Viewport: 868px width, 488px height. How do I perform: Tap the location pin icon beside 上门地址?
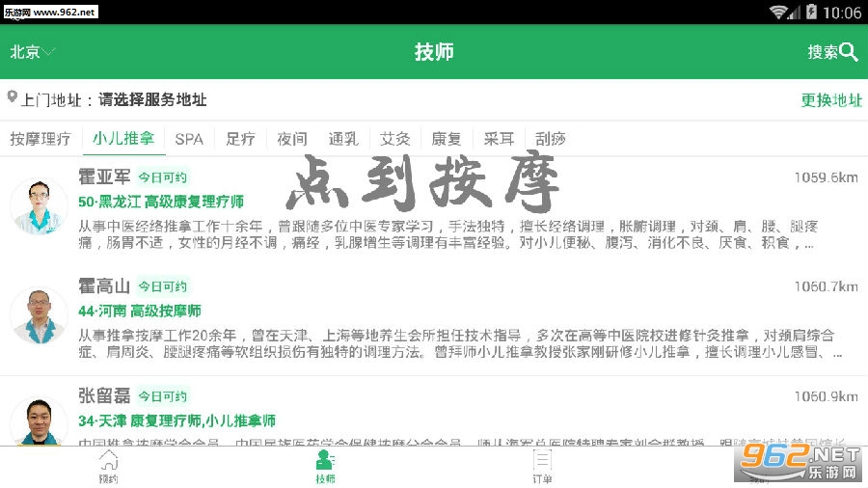[x=13, y=98]
